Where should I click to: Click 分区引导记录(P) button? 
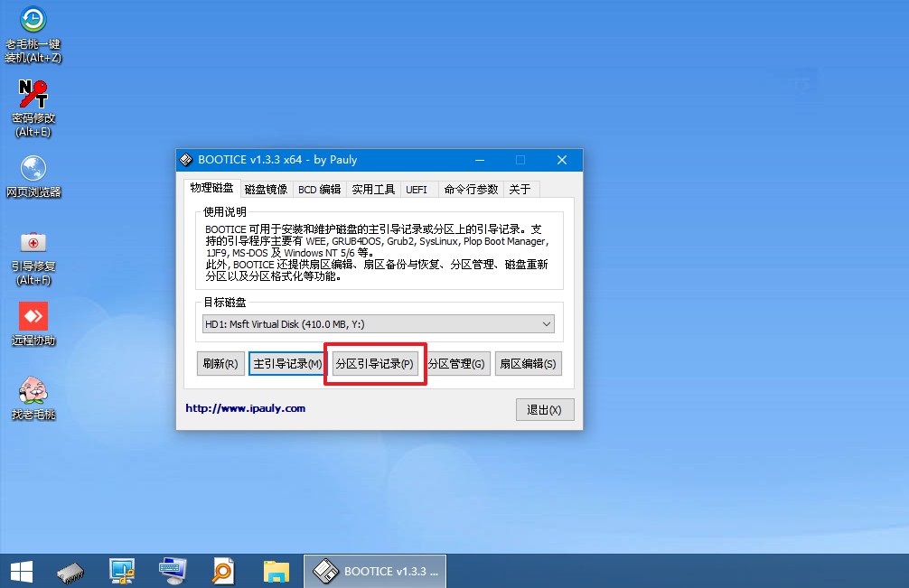pyautogui.click(x=374, y=364)
